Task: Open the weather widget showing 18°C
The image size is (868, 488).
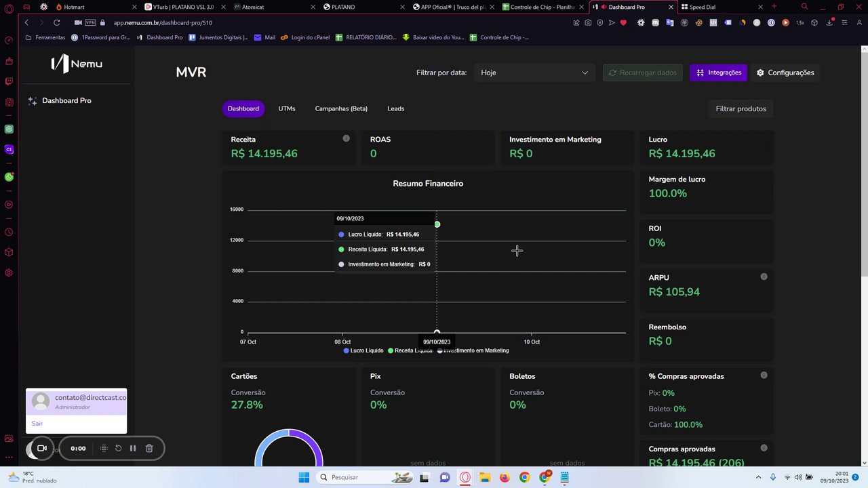Action: click(32, 477)
